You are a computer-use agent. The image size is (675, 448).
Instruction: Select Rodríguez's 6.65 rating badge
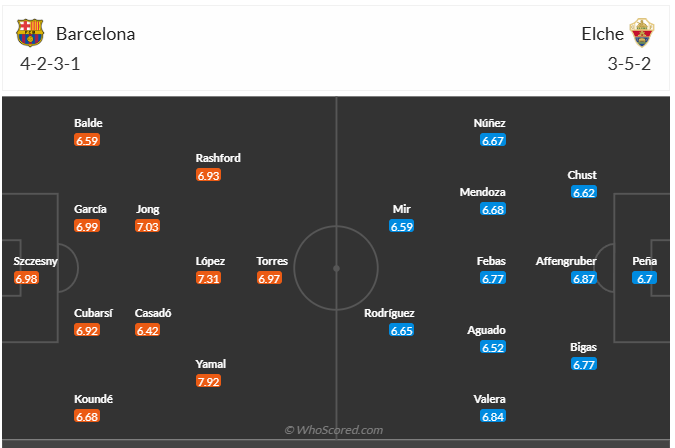[x=402, y=330]
